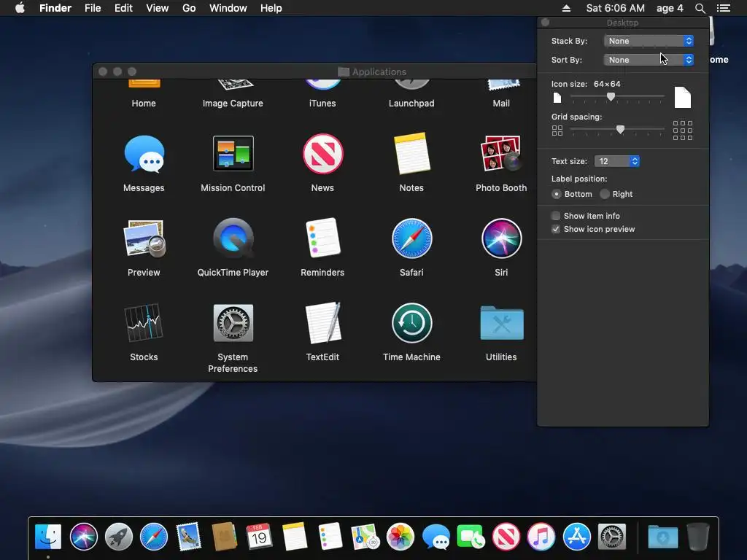
Task: Select the Notes app icon in Applications
Action: tap(411, 153)
